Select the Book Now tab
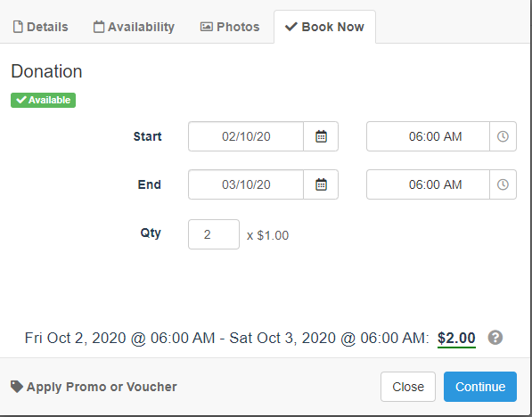Image resolution: width=532 pixels, height=417 pixels. tap(324, 27)
